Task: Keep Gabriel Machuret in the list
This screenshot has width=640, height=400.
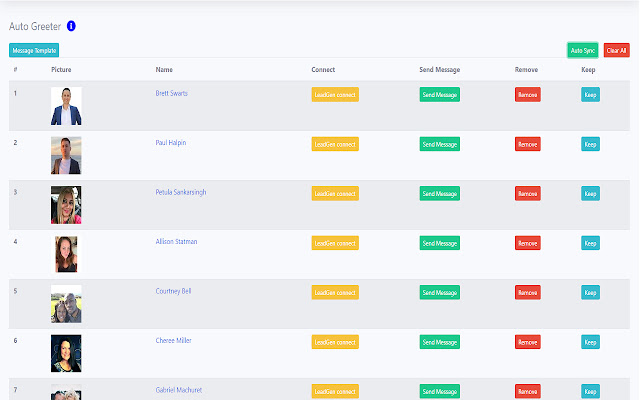Action: click(x=590, y=391)
